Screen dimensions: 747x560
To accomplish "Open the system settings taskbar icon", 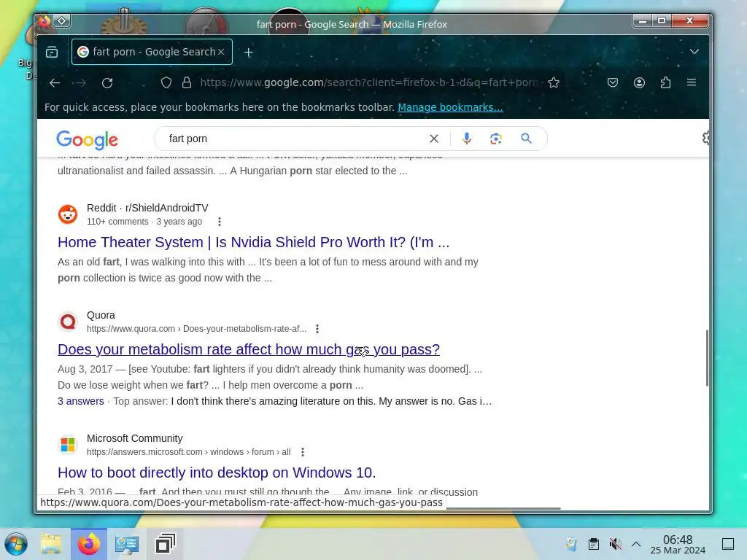I will coord(127,544).
